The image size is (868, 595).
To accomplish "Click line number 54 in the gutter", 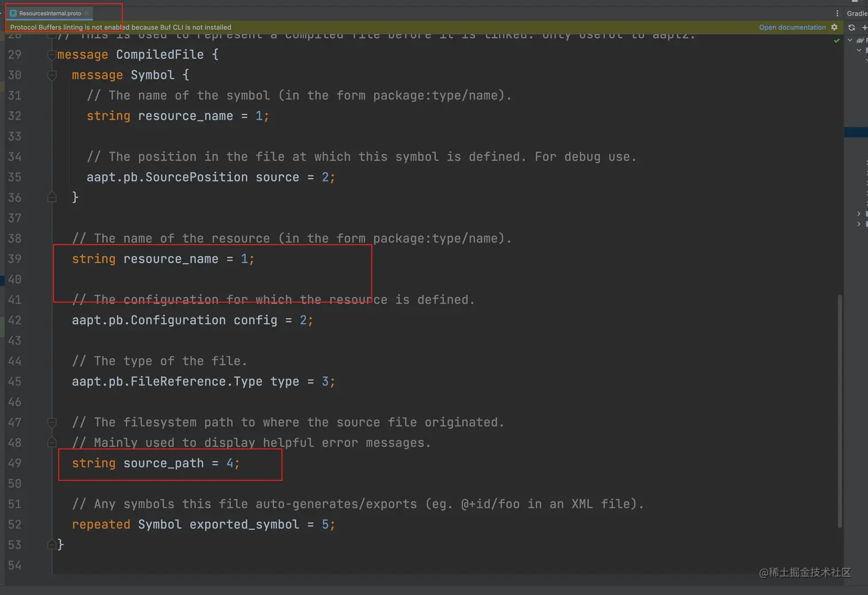I will click(x=15, y=566).
